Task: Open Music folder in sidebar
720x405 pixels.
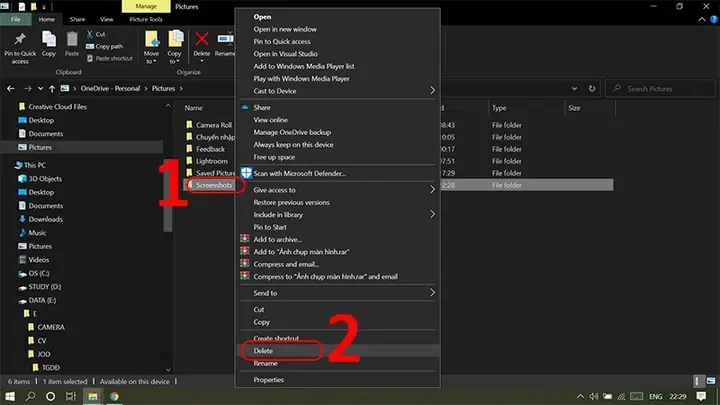Action: click(x=37, y=233)
